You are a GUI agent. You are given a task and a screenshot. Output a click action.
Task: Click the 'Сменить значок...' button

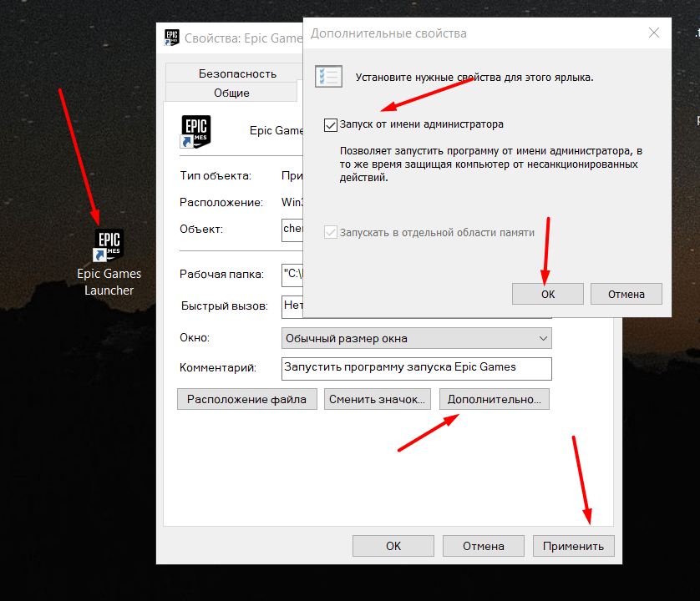378,399
